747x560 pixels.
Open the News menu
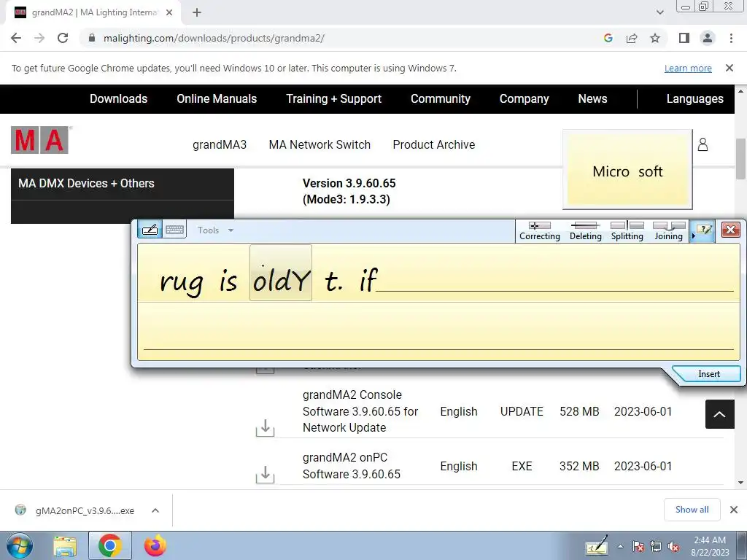pos(592,98)
